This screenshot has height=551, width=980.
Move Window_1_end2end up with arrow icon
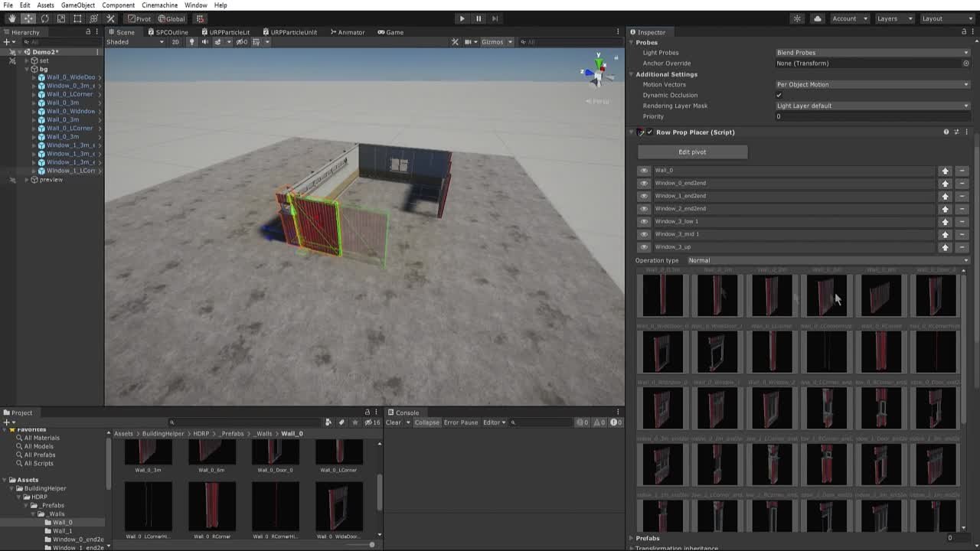945,196
